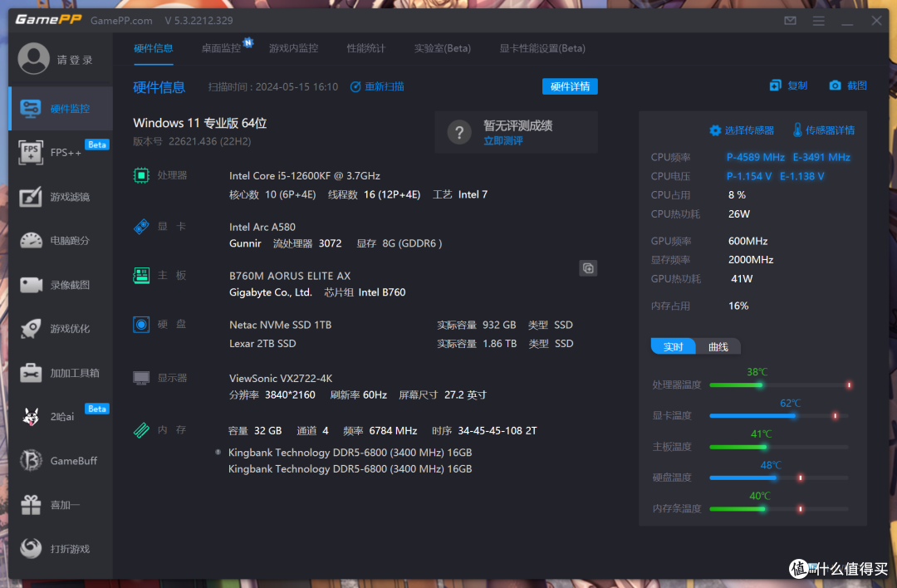
Task: Open 打折游戏 sidebar item
Action: click(x=61, y=548)
